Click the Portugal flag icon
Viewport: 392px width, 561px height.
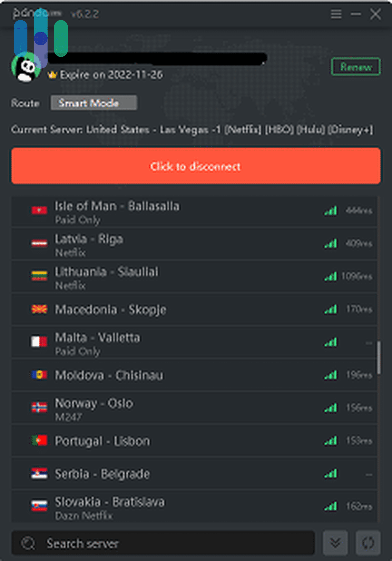coord(39,440)
